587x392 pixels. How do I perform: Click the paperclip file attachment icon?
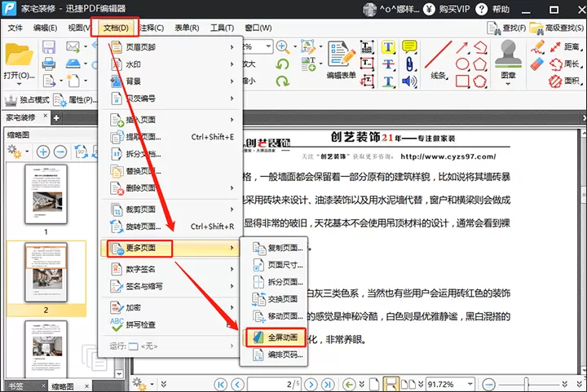pyautogui.click(x=409, y=64)
